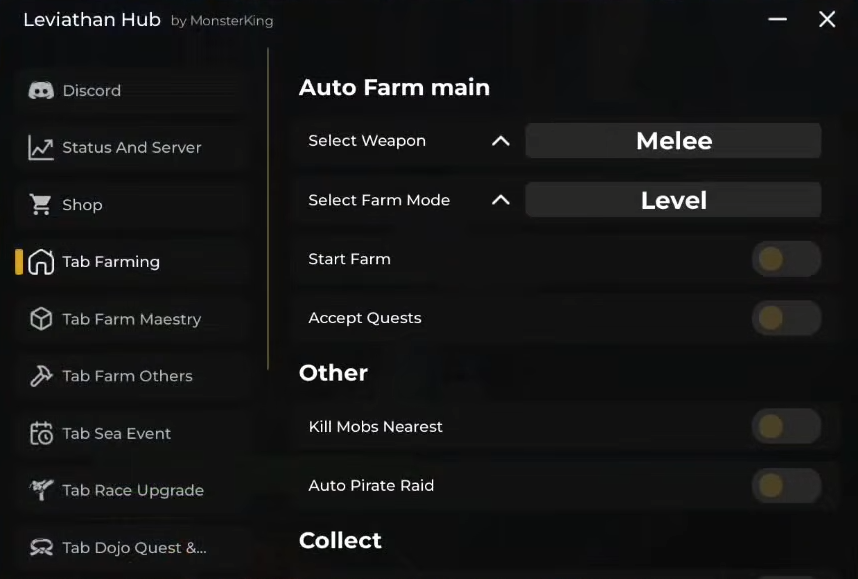This screenshot has height=579, width=858.
Task: Collapse the Select Weapon chevron
Action: click(501, 141)
